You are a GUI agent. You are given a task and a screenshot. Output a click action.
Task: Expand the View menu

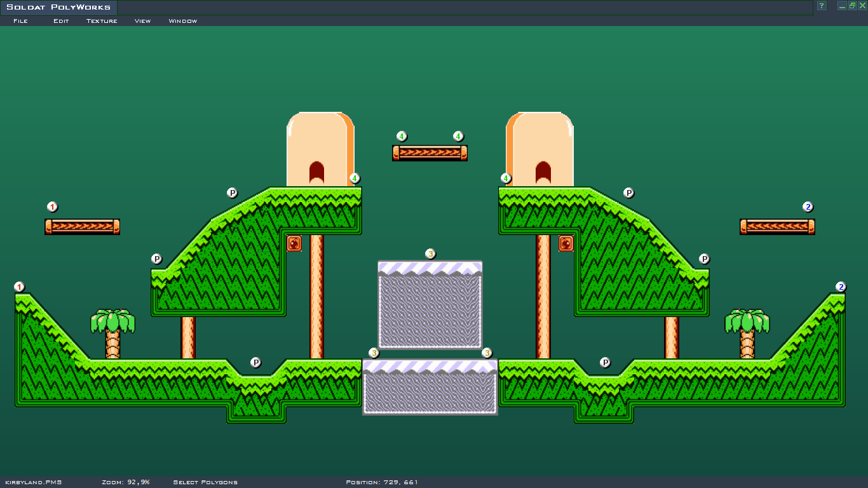click(142, 21)
